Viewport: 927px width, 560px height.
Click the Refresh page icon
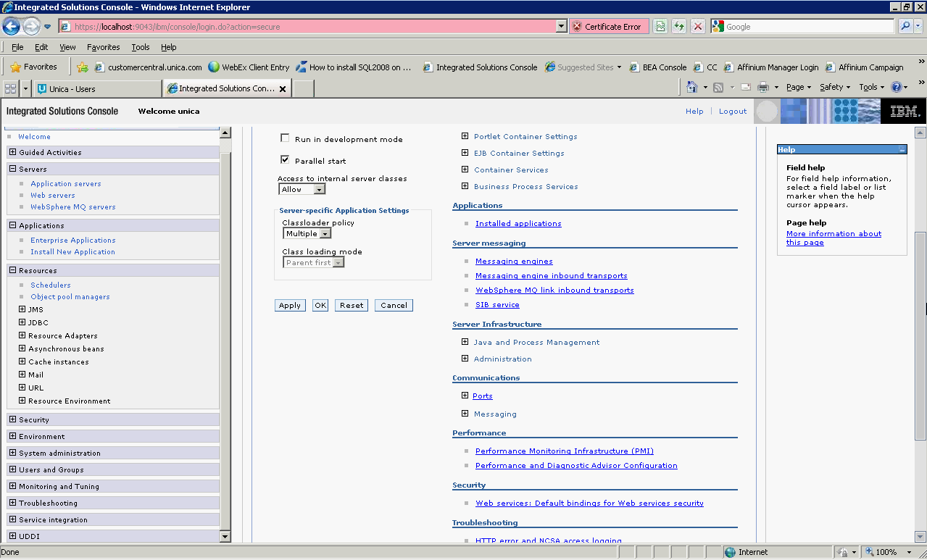pyautogui.click(x=678, y=26)
